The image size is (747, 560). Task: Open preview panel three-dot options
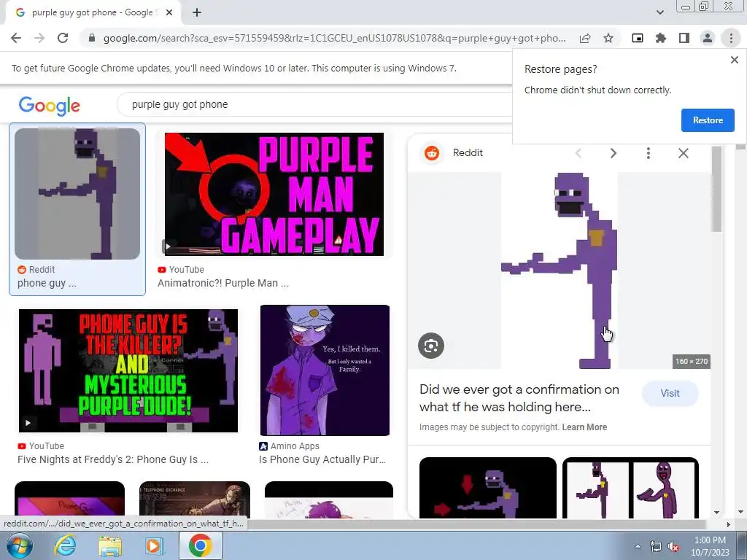click(x=648, y=153)
